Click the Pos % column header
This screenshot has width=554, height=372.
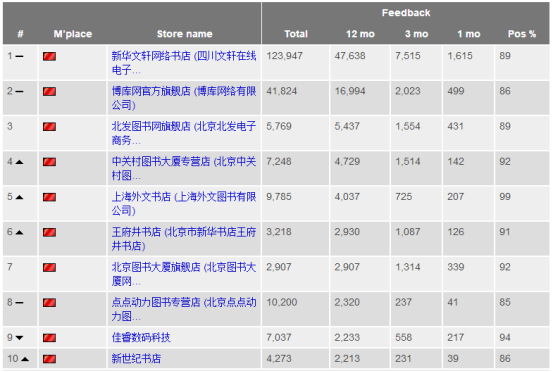(522, 34)
